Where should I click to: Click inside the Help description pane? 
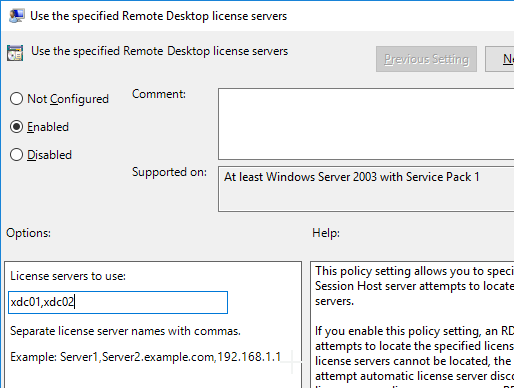(412, 324)
